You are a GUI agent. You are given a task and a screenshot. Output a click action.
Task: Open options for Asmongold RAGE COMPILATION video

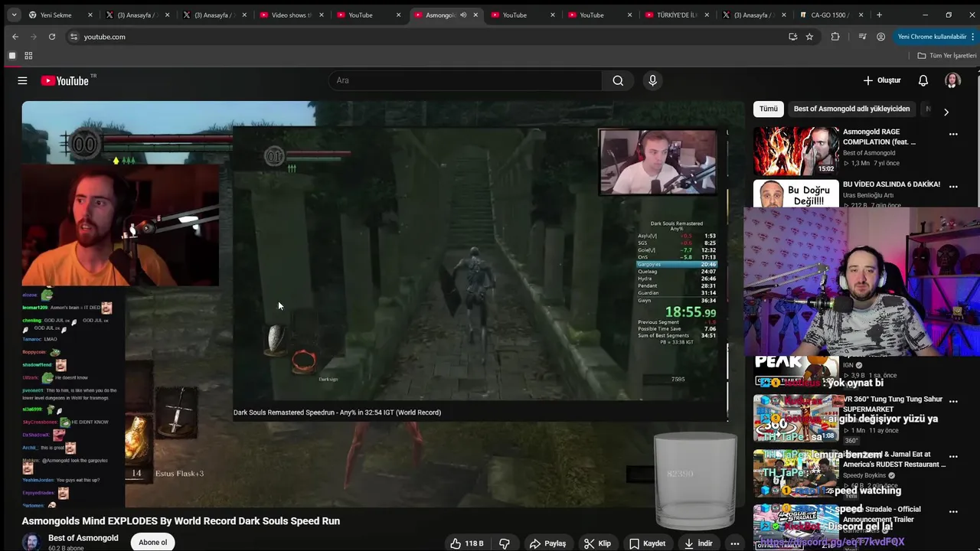(x=953, y=134)
